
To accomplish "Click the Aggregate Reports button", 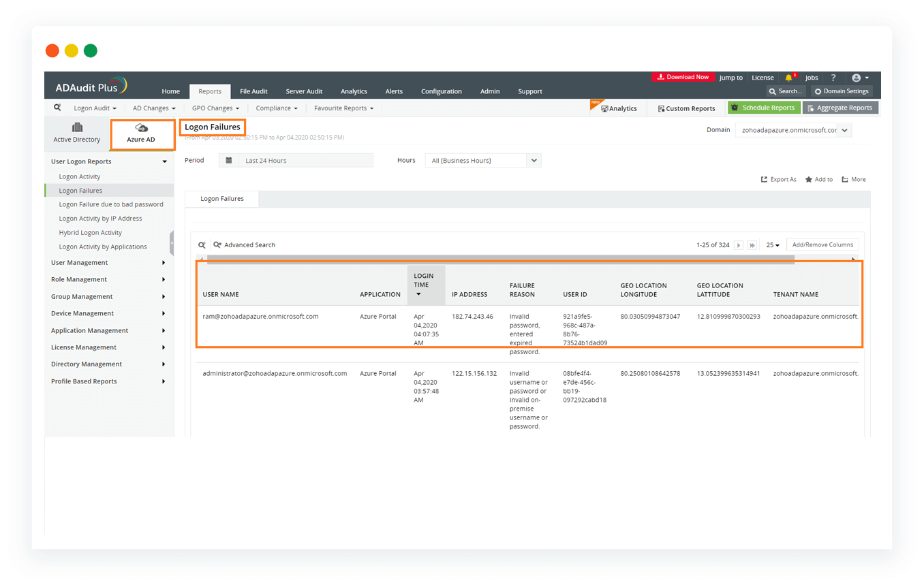I will (841, 108).
